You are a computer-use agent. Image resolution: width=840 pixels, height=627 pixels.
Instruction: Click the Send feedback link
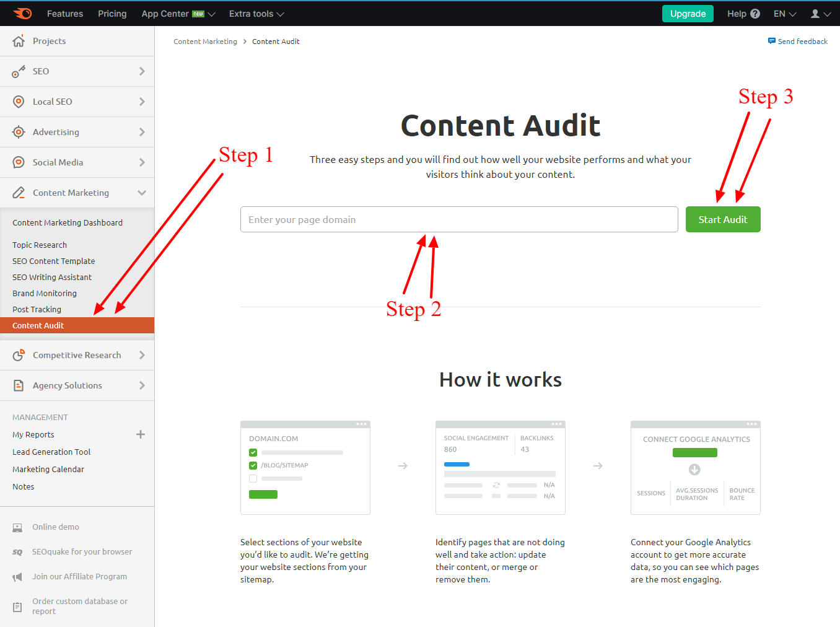(802, 42)
